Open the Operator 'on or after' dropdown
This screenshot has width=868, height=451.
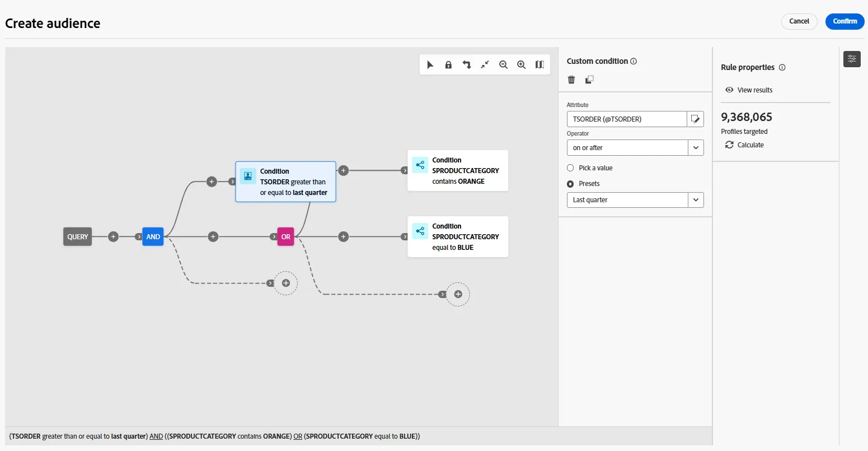tap(635, 147)
